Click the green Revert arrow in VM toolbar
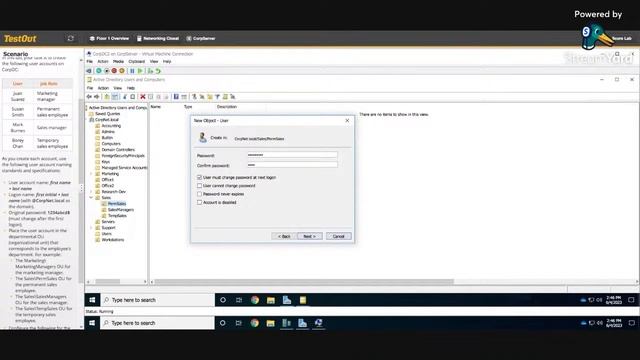This screenshot has height=360, width=640. coord(158,71)
